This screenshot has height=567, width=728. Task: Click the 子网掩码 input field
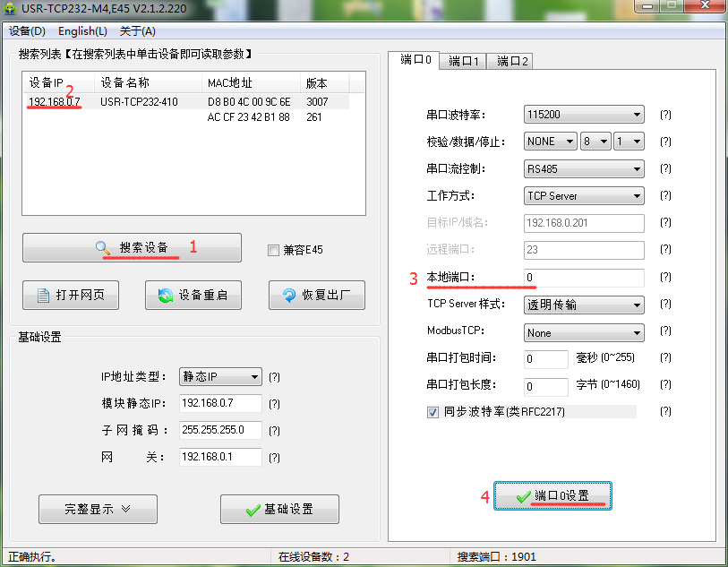(x=220, y=430)
